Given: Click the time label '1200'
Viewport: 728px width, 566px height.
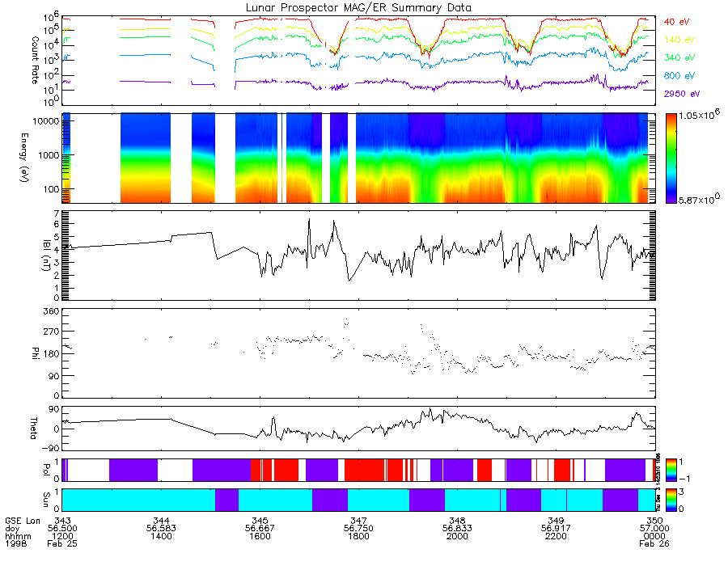Looking at the screenshot, I should coord(62,536).
